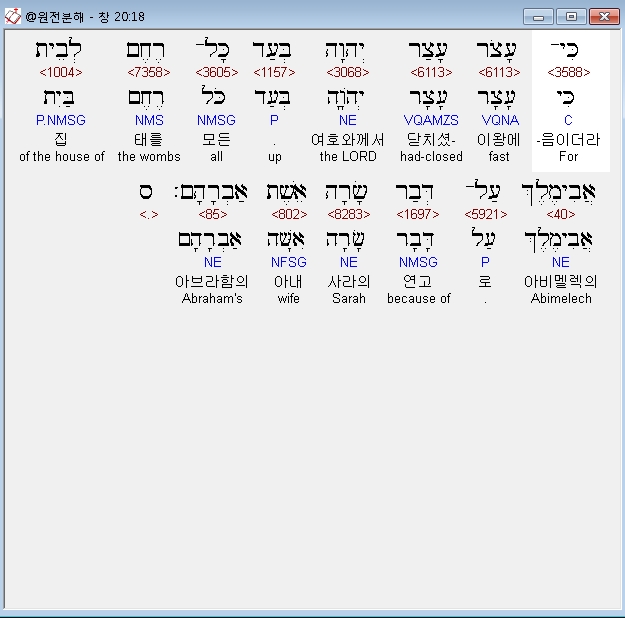Image resolution: width=625 pixels, height=618 pixels.
Task: Close the 원전분해 window
Action: coord(604,17)
